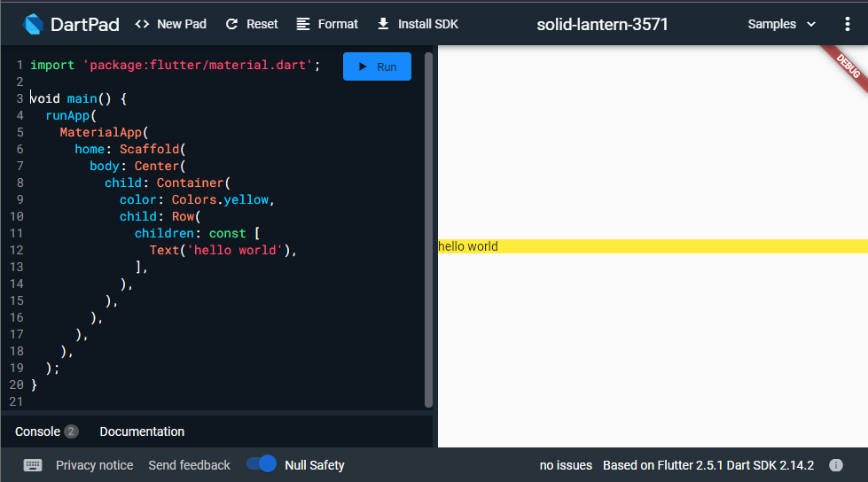Toggle the Null Safety switch

(x=262, y=463)
